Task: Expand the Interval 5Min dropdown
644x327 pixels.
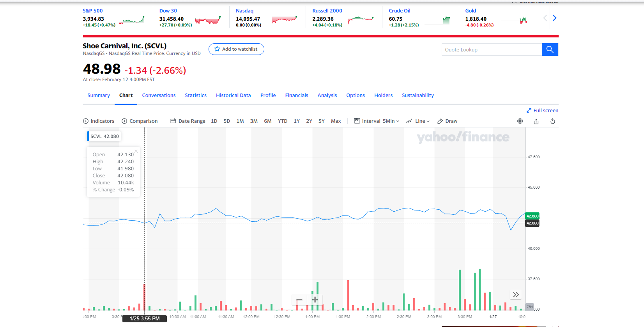Action: click(377, 121)
